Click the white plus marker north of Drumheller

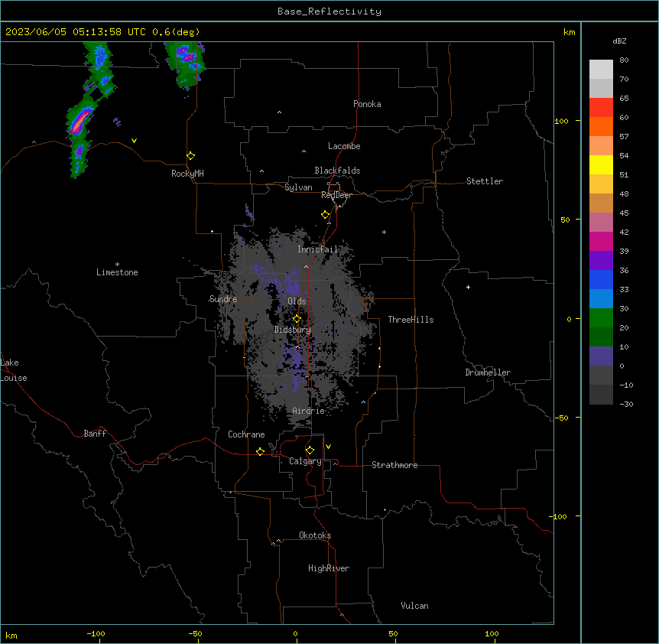pyautogui.click(x=468, y=287)
